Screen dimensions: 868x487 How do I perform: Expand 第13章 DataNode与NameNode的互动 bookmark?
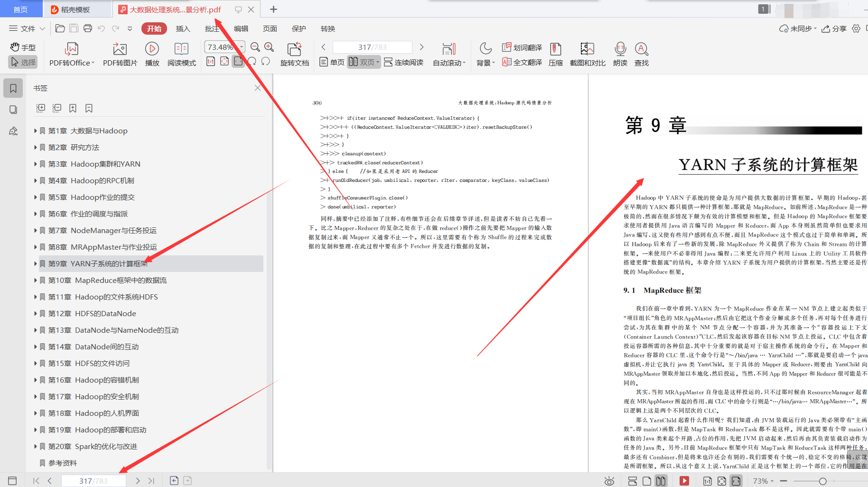(x=35, y=330)
